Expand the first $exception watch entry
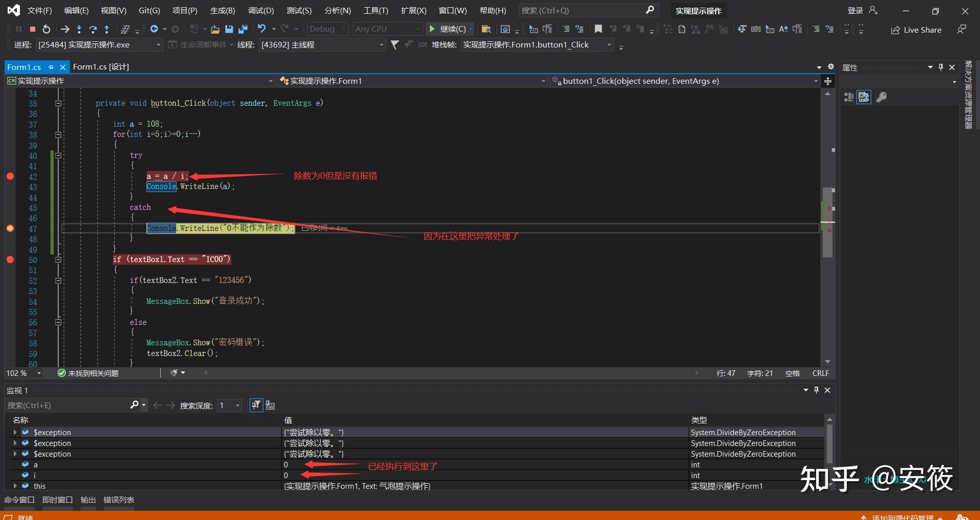Screen dimensions: 980x520 (15, 432)
